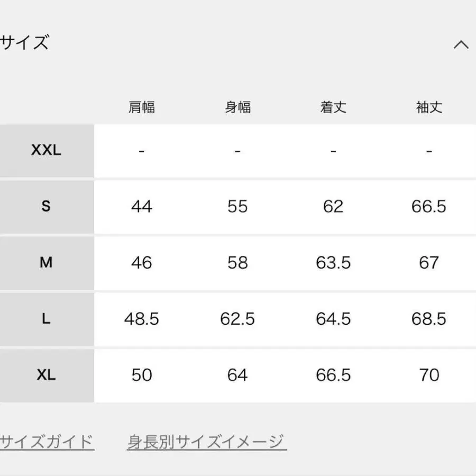Click the 48.5 shoulder width value
The width and height of the screenshot is (476, 476).
pyautogui.click(x=142, y=319)
